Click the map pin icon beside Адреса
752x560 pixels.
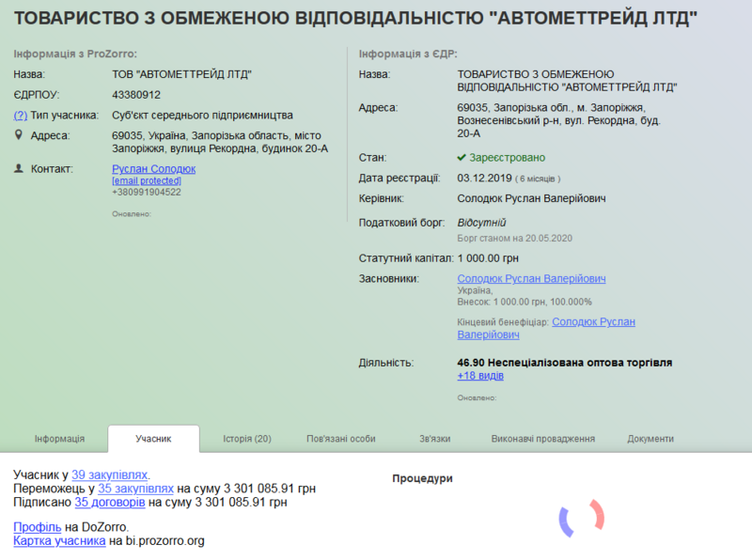pyautogui.click(x=19, y=135)
